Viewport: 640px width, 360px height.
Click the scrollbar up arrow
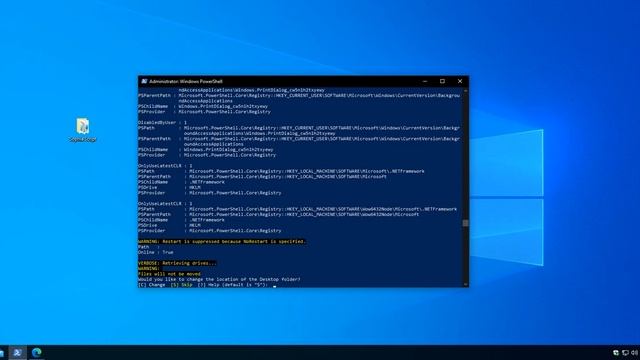point(465,90)
